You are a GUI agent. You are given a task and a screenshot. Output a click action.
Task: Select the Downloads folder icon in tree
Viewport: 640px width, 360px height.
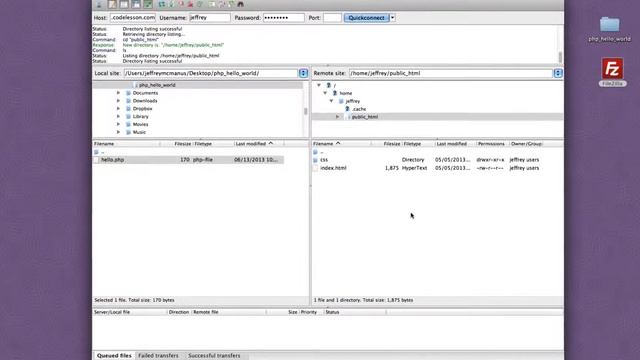tap(128, 101)
